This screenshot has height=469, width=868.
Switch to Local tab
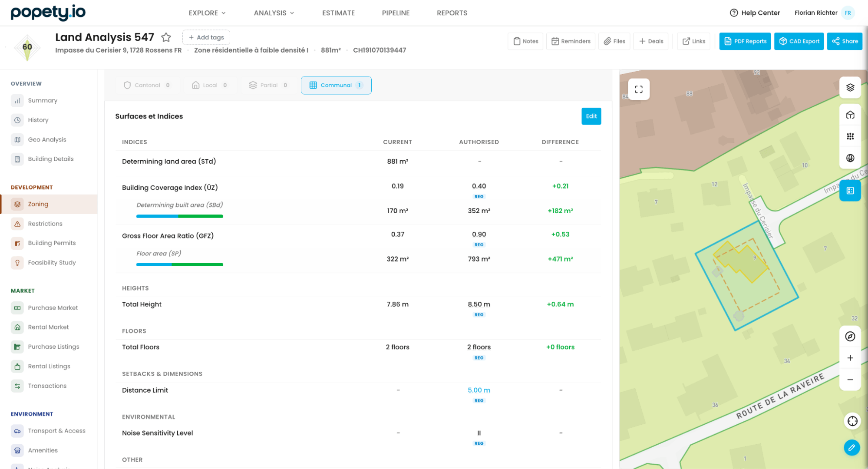pyautogui.click(x=209, y=86)
